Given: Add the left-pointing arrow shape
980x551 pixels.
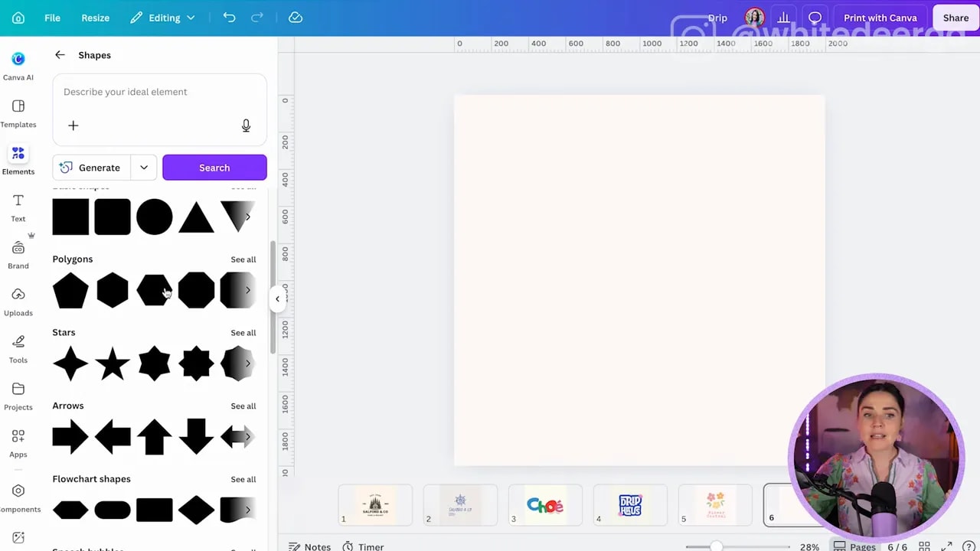Looking at the screenshot, I should tap(113, 437).
